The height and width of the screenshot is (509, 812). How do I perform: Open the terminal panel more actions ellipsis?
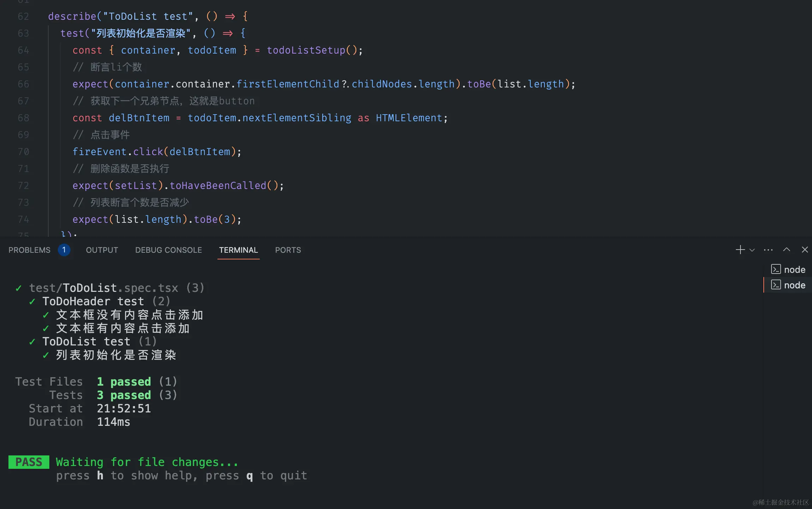pyautogui.click(x=768, y=250)
